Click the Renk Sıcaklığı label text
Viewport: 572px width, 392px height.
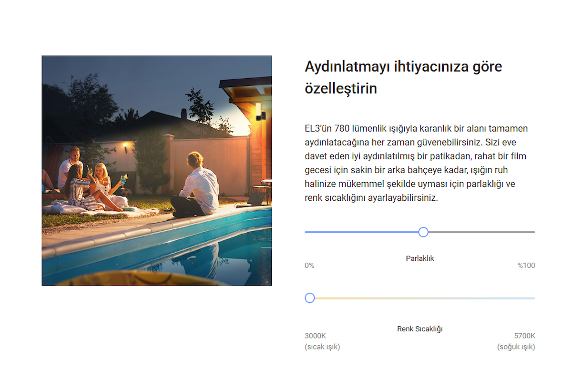tap(420, 329)
